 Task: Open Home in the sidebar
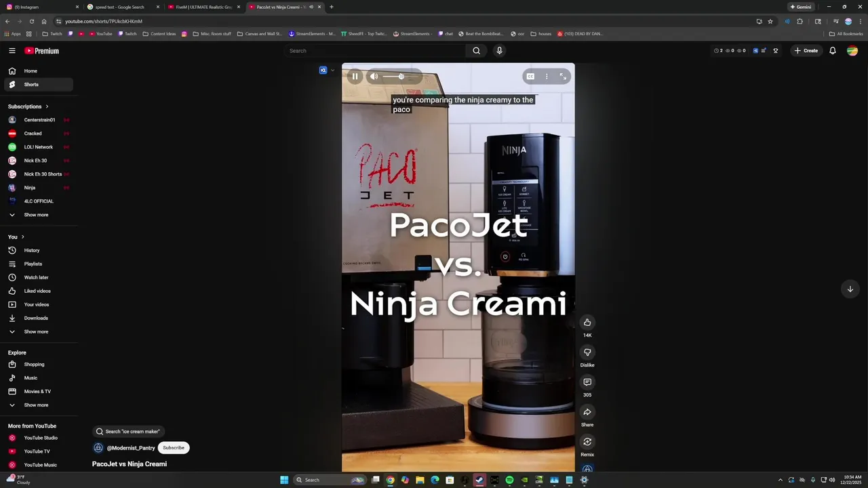click(39, 71)
